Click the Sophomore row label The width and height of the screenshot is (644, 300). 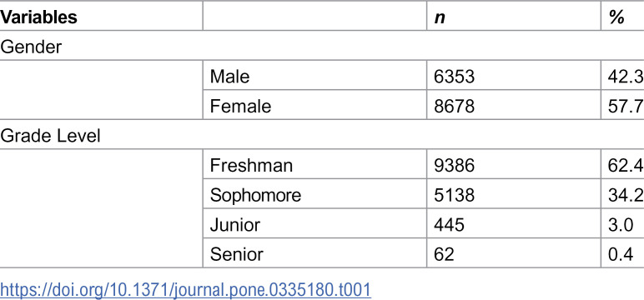point(255,195)
